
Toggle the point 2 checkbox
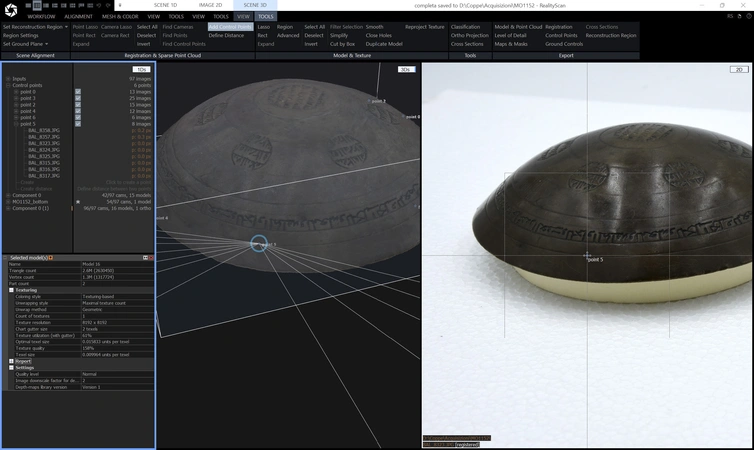click(78, 104)
